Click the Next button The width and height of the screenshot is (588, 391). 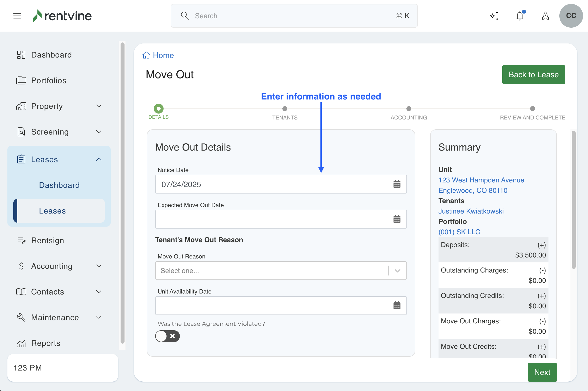(x=542, y=372)
